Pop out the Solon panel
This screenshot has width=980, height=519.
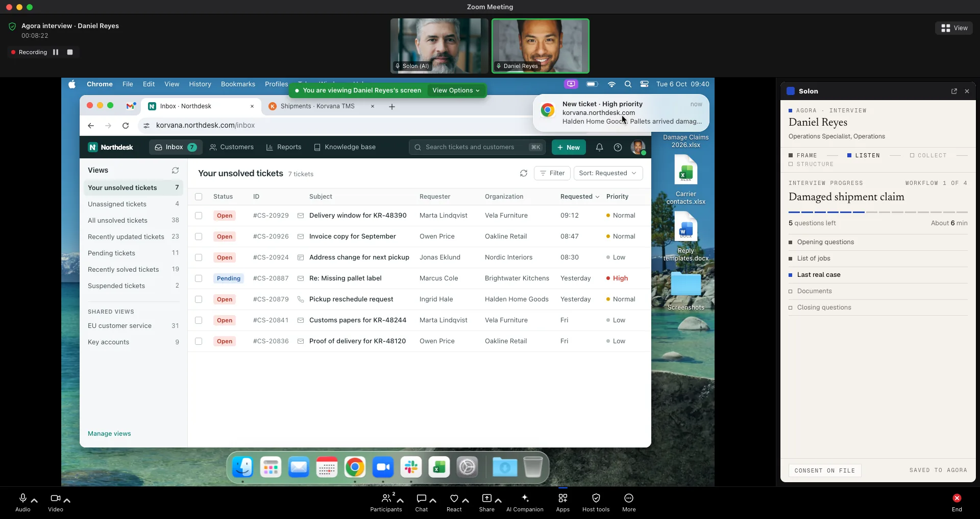[954, 91]
